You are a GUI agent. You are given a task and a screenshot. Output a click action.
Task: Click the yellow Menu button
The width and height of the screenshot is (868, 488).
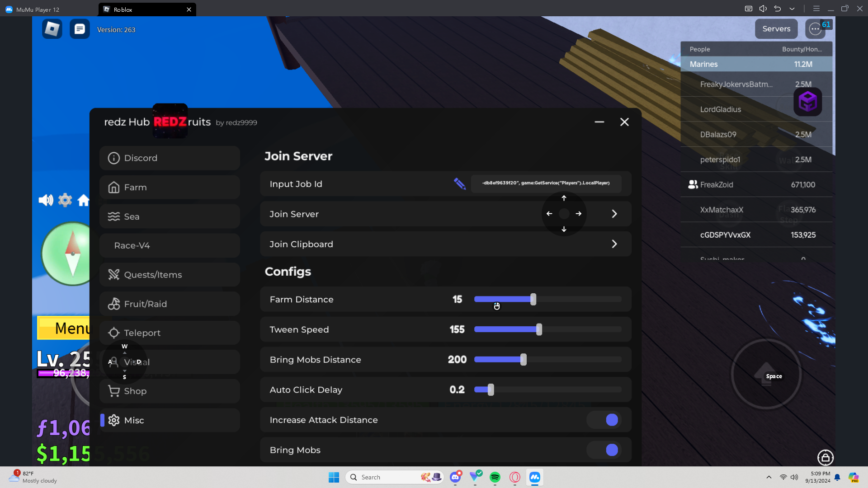coord(64,328)
